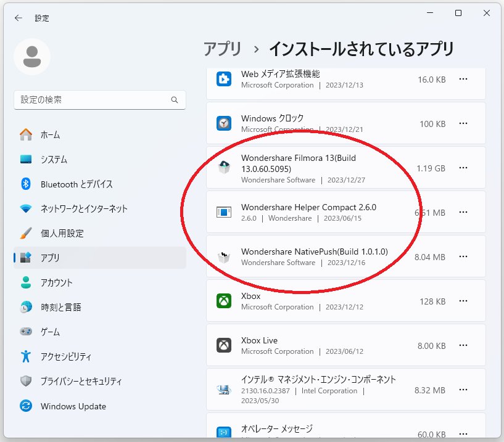The image size is (504, 442).
Task: Select Wondershare Filmora 13(Build 13.0.60.5095) name
Action: point(299,163)
